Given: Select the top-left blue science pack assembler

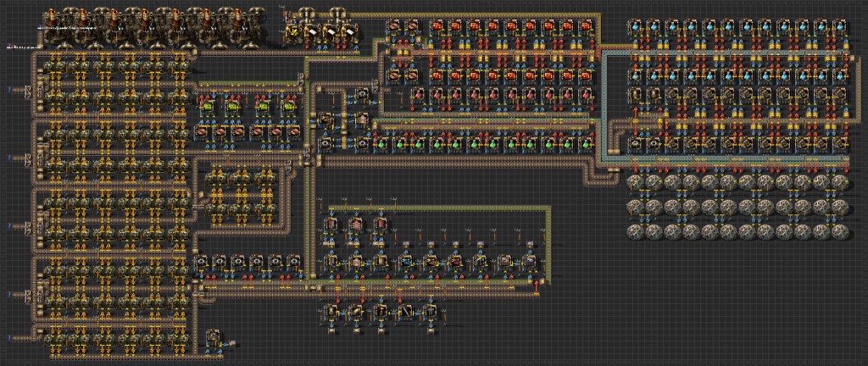Looking at the screenshot, I should 637,26.
